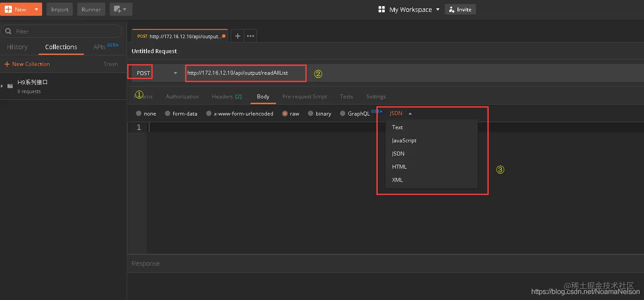Open My Workspace dropdown
Screen dimensions: 644x300
point(409,9)
